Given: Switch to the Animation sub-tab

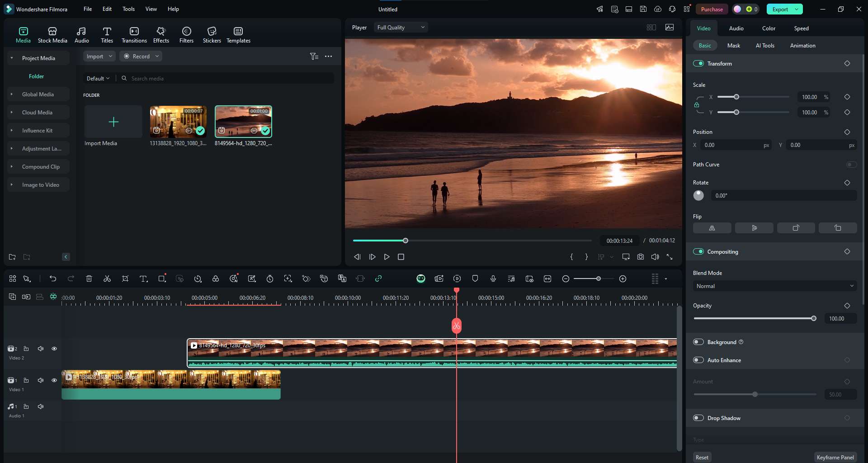Looking at the screenshot, I should (802, 45).
